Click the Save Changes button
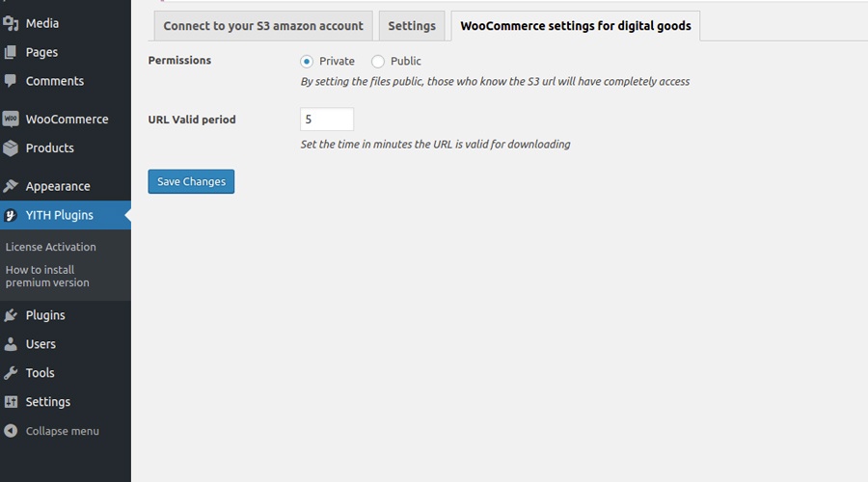 [191, 181]
